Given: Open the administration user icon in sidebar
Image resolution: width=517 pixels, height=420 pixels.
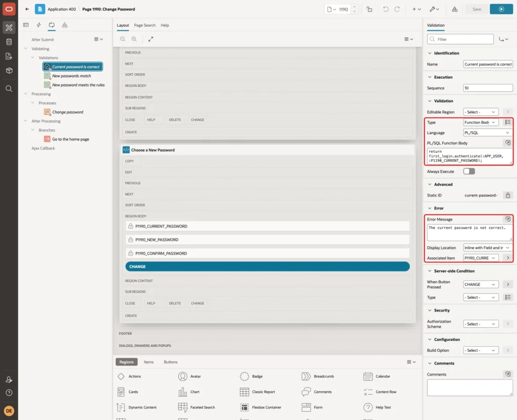Looking at the screenshot, I should [9, 380].
